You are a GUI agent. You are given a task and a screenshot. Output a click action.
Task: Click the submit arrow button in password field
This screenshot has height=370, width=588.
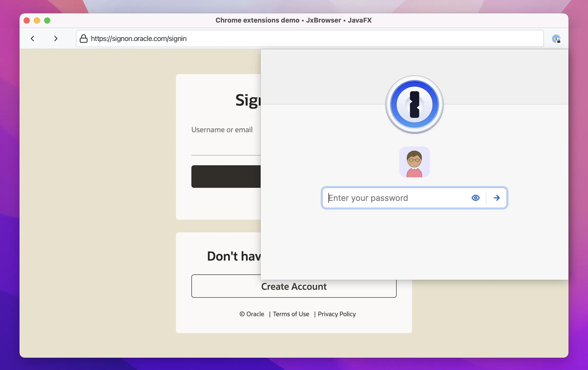[x=496, y=198]
